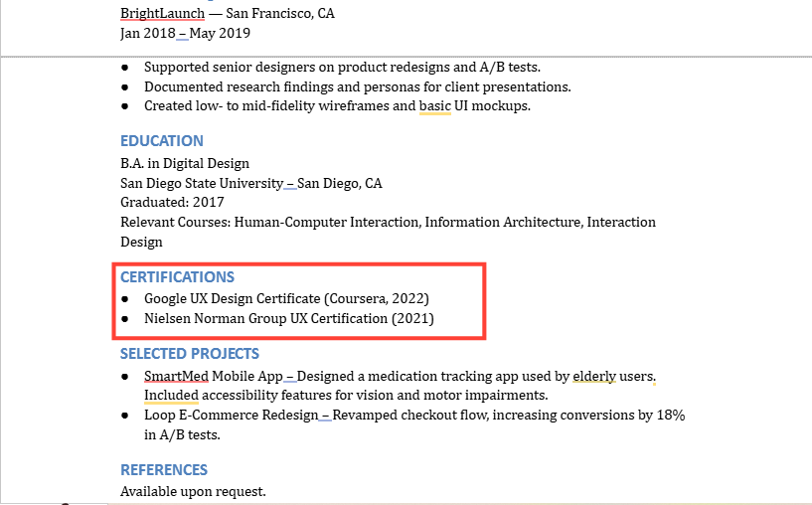This screenshot has width=812, height=505.
Task: Click the "Available upon request." text
Action: coord(193,492)
